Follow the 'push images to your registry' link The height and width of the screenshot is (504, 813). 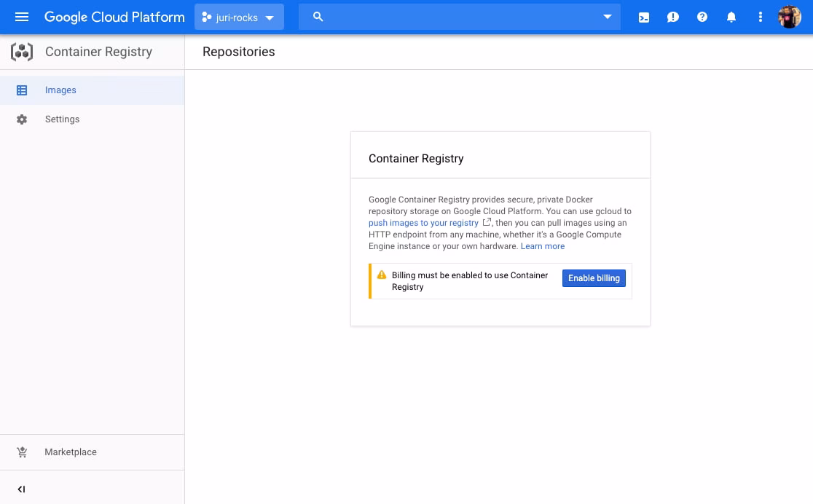tap(423, 223)
